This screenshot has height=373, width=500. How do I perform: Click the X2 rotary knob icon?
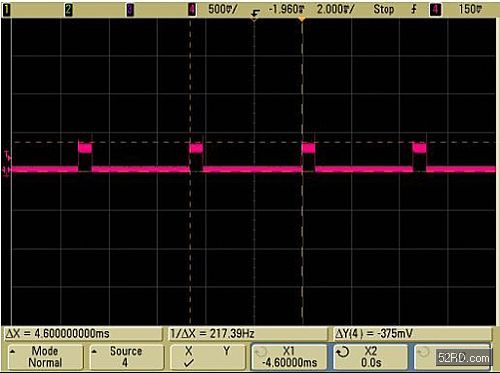click(x=343, y=352)
